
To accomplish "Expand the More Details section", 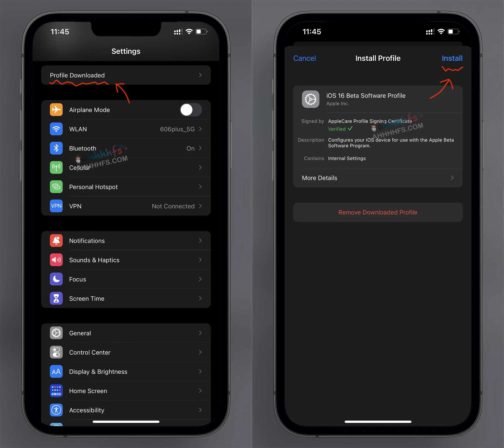I will 377,177.
